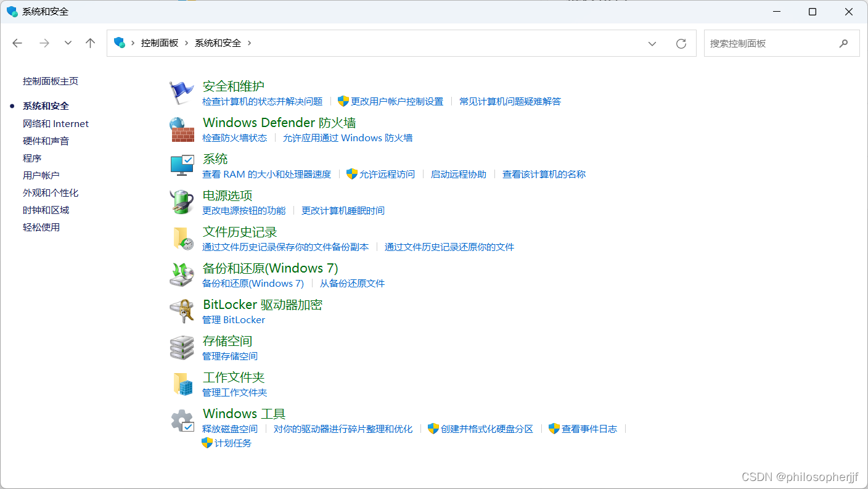Click the forward arrow navigation button
The width and height of the screenshot is (868, 489).
(x=44, y=43)
